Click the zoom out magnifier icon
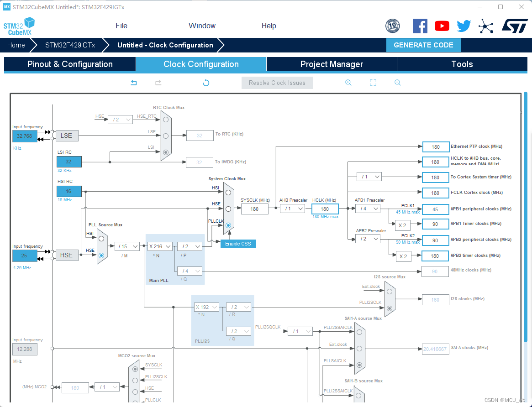 click(398, 83)
